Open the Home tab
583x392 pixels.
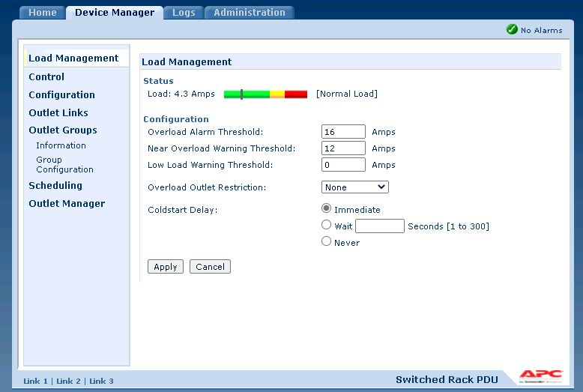click(43, 12)
